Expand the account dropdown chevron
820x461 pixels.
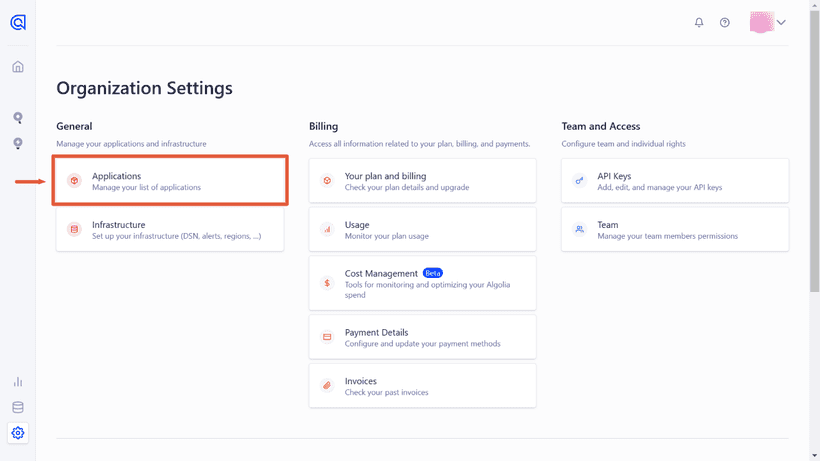tap(781, 22)
